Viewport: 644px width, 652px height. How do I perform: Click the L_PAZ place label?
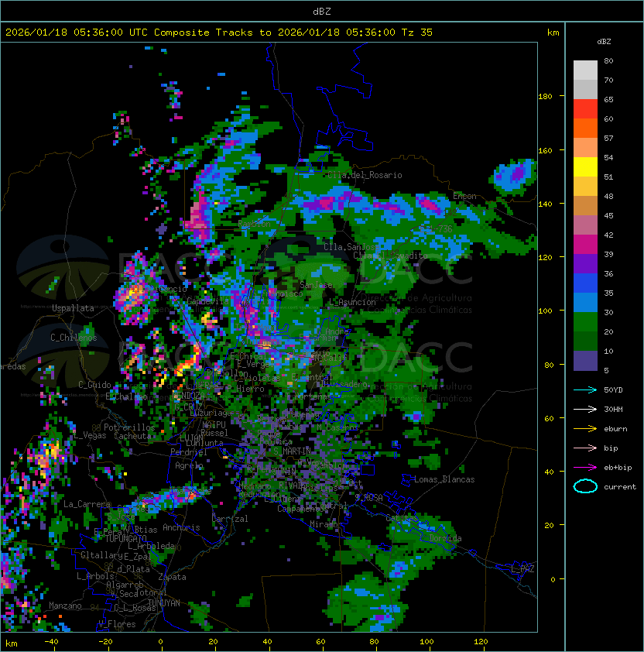click(x=522, y=569)
